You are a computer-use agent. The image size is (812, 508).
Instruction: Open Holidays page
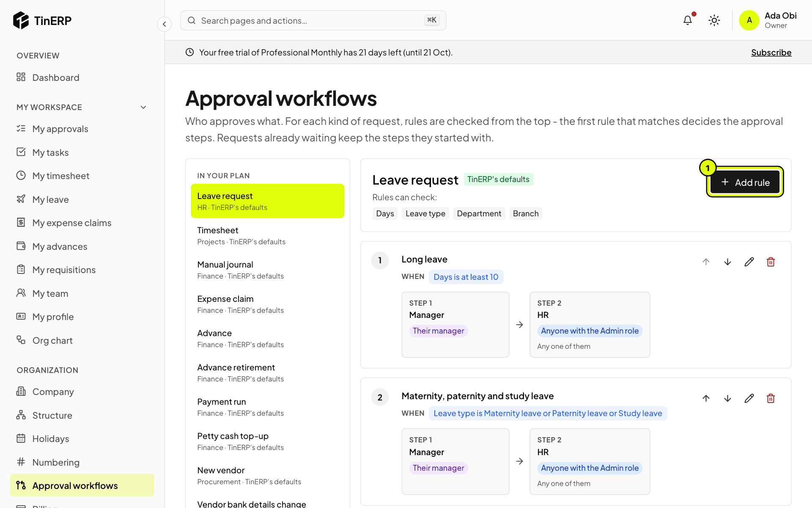[x=82, y=439]
